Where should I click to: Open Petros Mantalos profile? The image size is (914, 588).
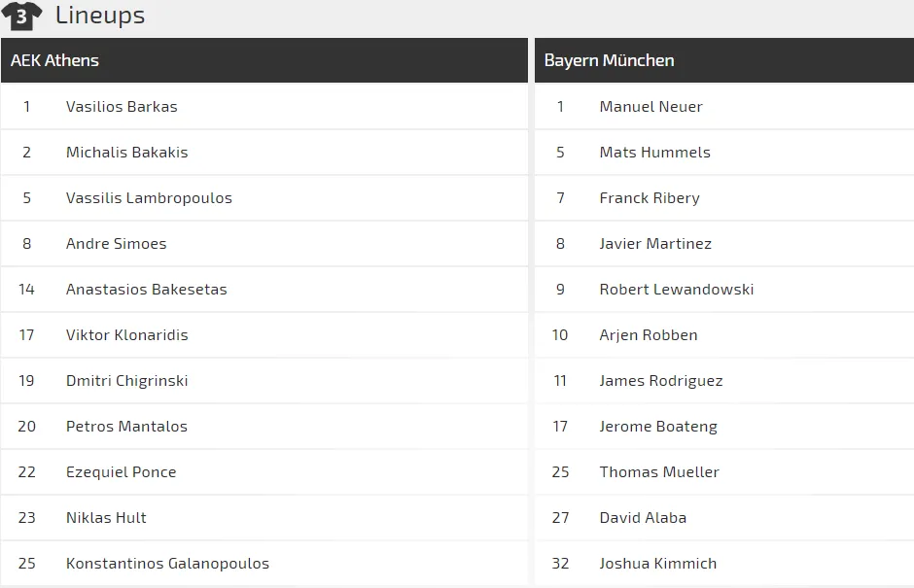coord(126,427)
